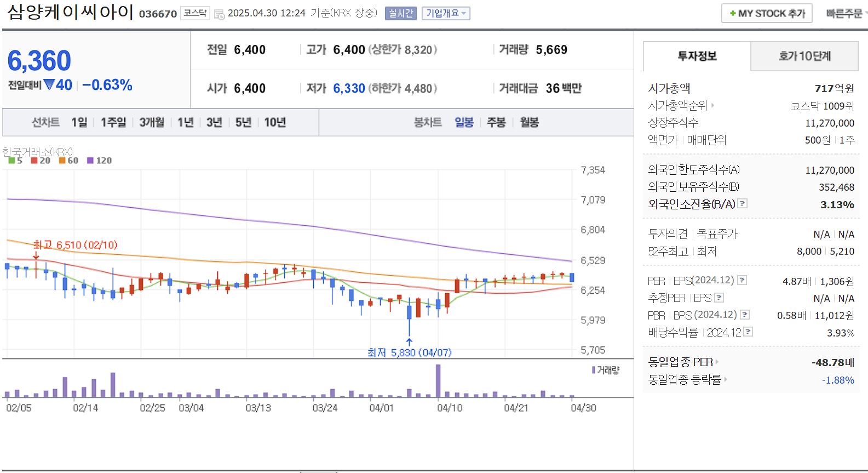Click the 코스닥 market badge
Screen dimensions: 868x473
click(x=195, y=13)
